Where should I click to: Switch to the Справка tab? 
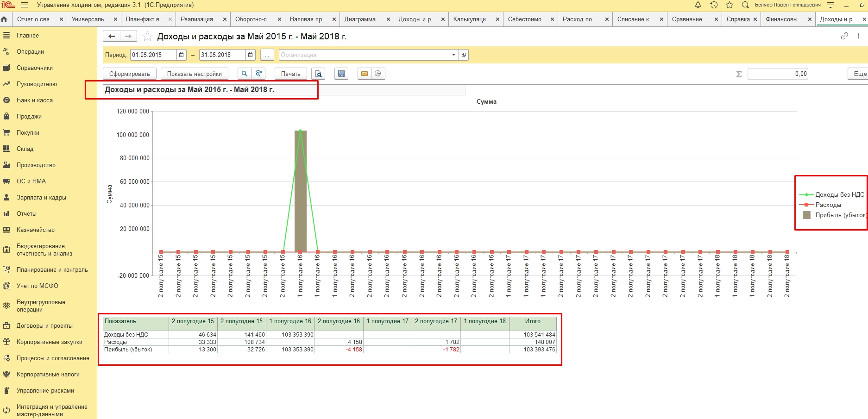click(737, 19)
